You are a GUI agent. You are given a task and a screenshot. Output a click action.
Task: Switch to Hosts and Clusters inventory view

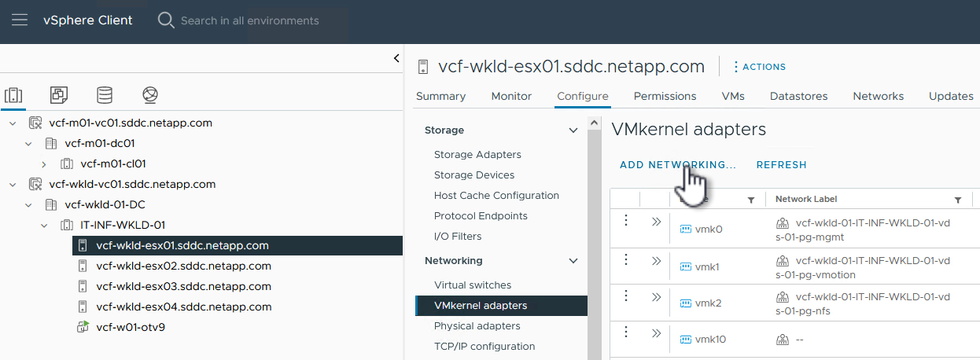13,95
